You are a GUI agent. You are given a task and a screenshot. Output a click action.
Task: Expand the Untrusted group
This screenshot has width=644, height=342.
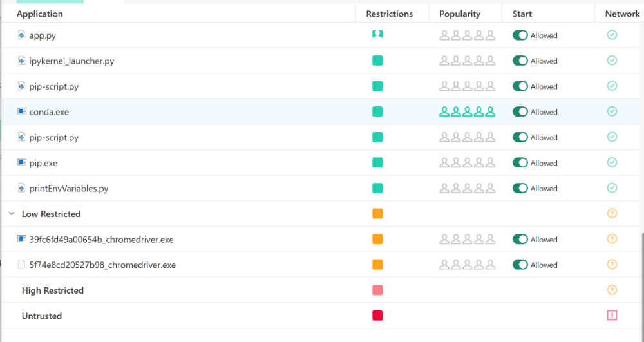(x=41, y=316)
